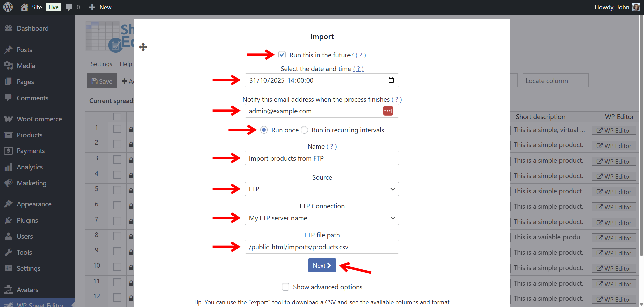Click the FTP file path input field

322,247
